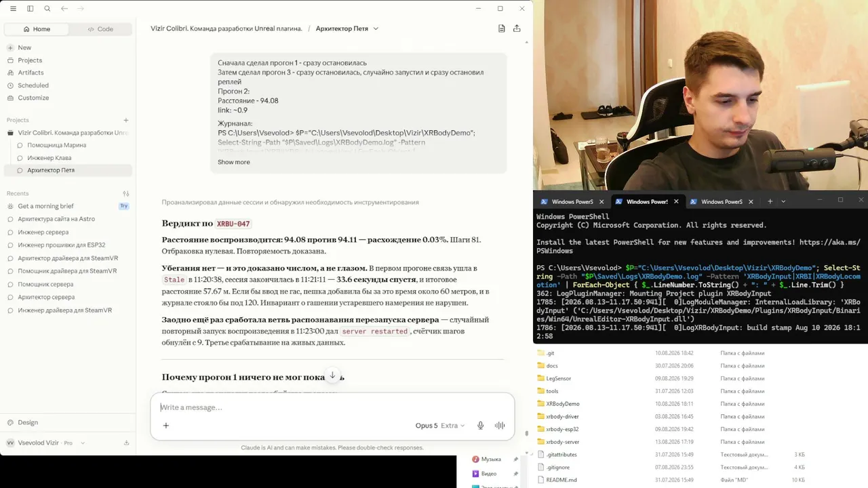Open recent chat Помощник драйвера для SteamVR
The height and width of the screenshot is (488, 868).
coord(68,271)
